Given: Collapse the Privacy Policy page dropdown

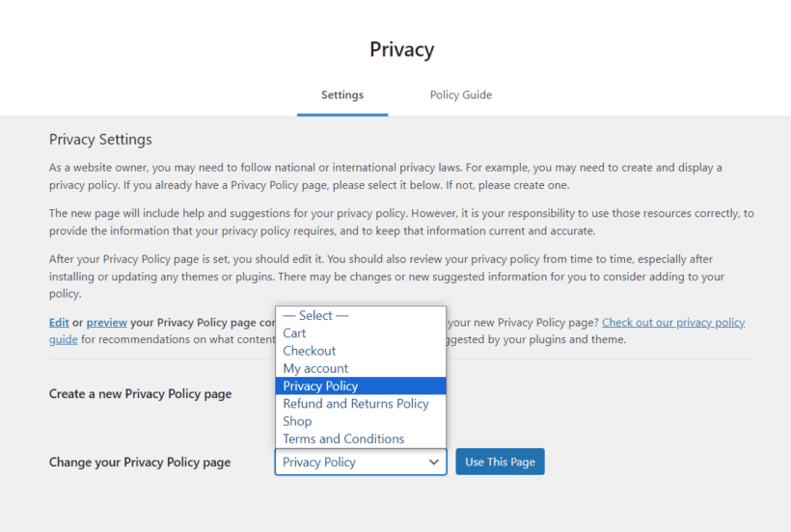Looking at the screenshot, I should pyautogui.click(x=361, y=462).
